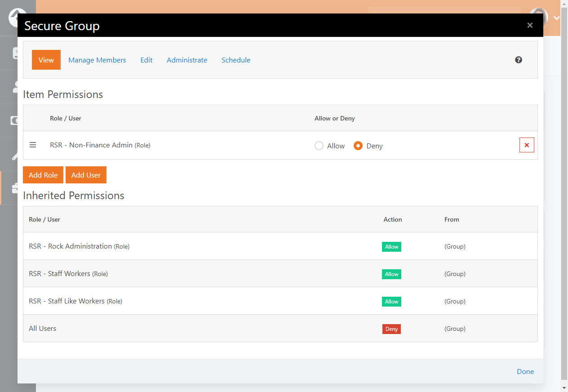Image resolution: width=568 pixels, height=392 pixels.
Task: Switch to the View tab
Action: (x=46, y=60)
